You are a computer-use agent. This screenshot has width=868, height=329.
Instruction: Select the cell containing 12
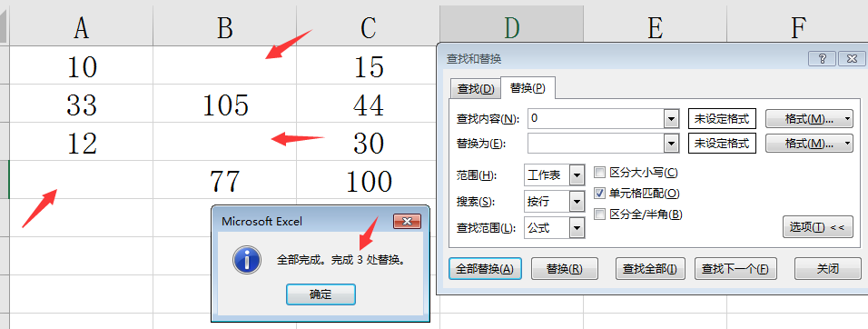pos(82,142)
